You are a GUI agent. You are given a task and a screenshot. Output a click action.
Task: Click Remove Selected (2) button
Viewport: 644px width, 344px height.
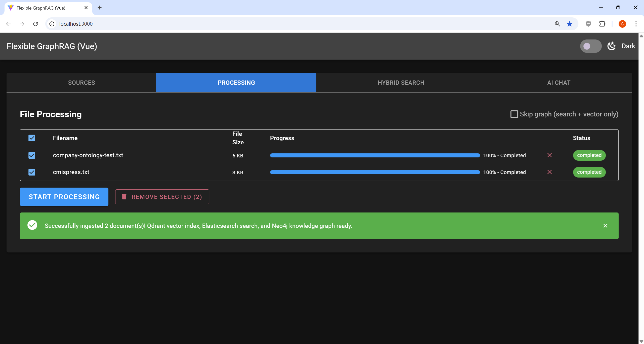coord(162,197)
